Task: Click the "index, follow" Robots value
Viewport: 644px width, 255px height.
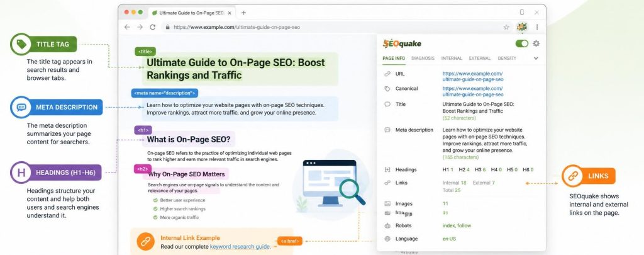Action: (457, 225)
